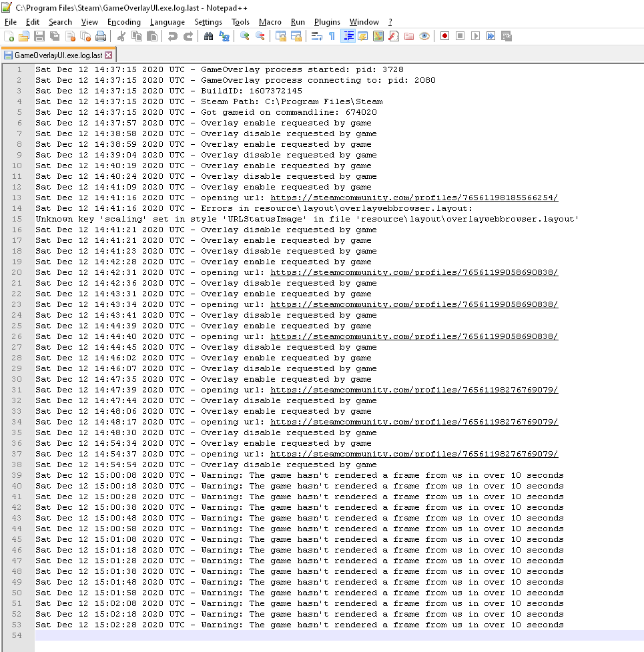Viewport: 644px width, 652px height.
Task: Open User Defined Language dialog icon
Action: click(x=363, y=37)
